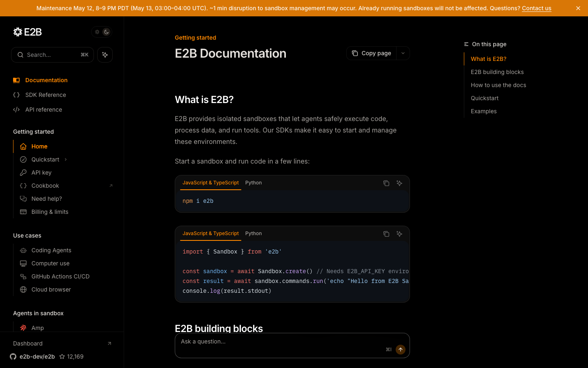Ask AI about import Sandbox block
This screenshot has height=368, width=588.
(399, 234)
